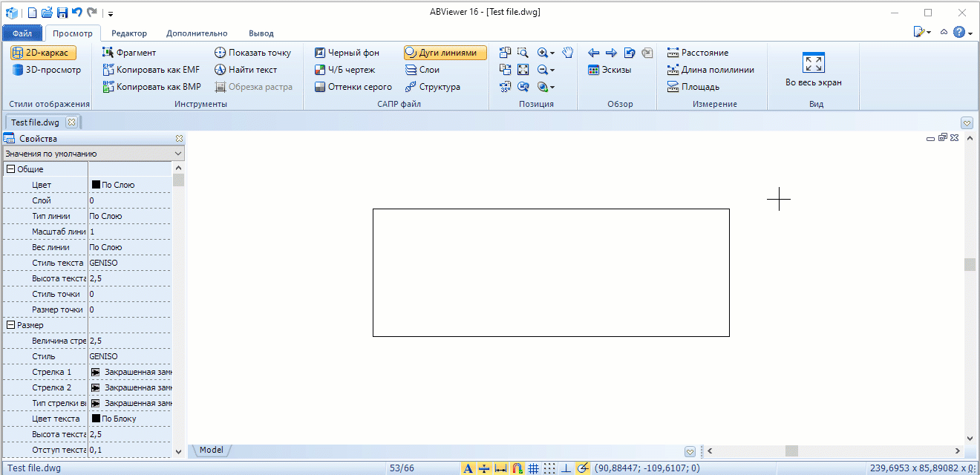Go to next file with right arrow
The image size is (980, 475).
click(x=611, y=53)
